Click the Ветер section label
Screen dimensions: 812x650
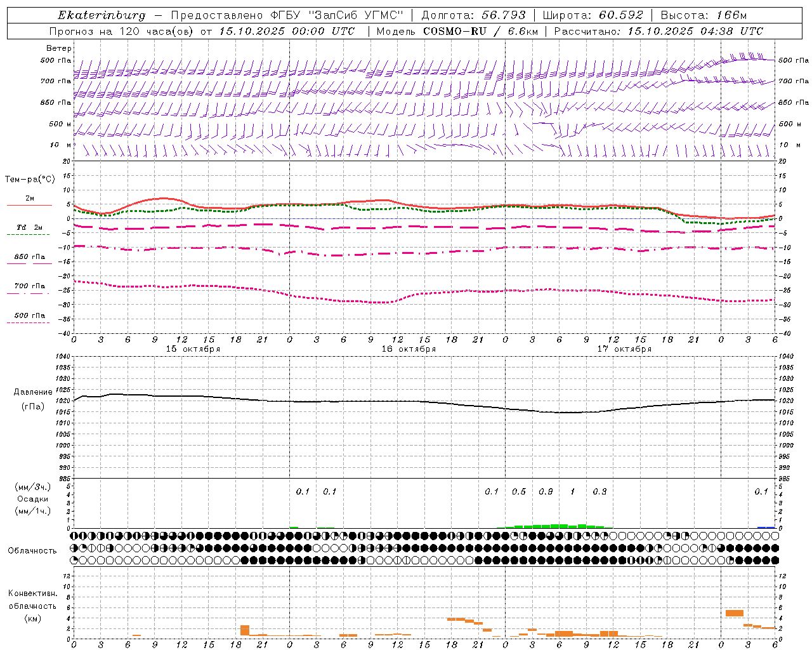[59, 48]
